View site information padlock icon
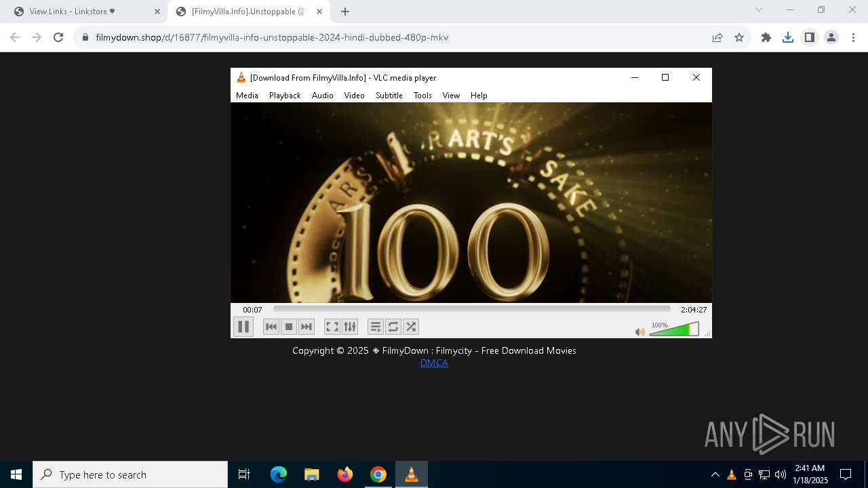Image resolution: width=868 pixels, height=488 pixels. tap(85, 37)
